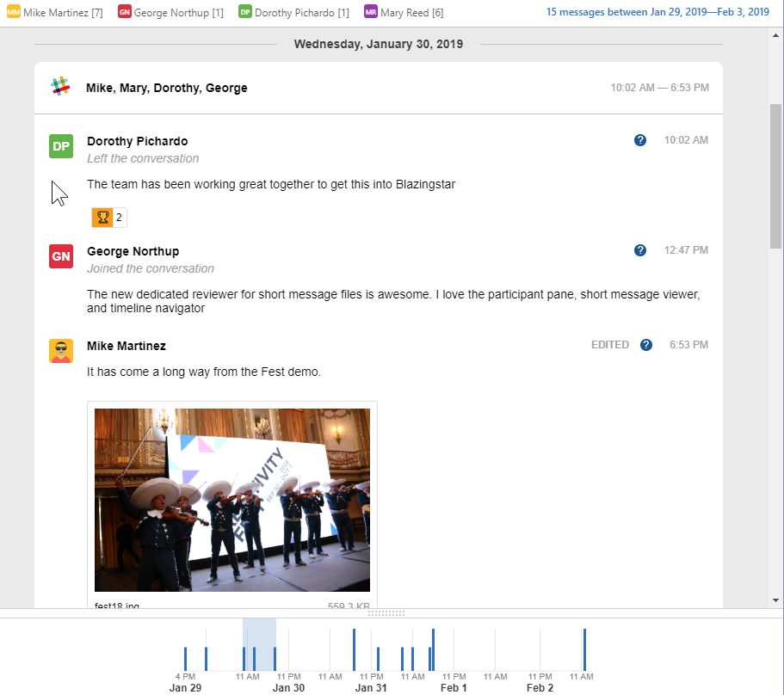784x695 pixels.
Task: Click the question mark icon beside 10:02 AM
Action: click(x=639, y=139)
